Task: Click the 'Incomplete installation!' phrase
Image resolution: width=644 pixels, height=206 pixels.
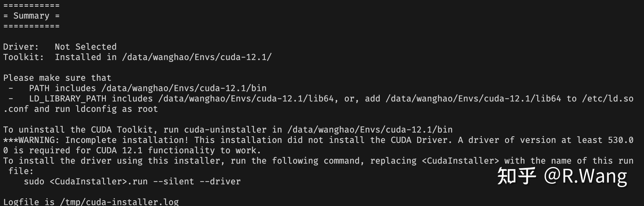Action: 127,140
